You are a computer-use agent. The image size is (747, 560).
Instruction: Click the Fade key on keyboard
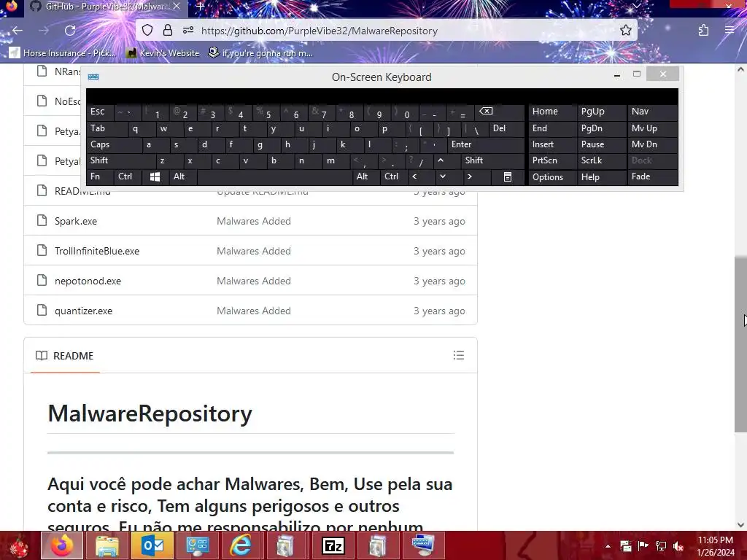pyautogui.click(x=652, y=176)
